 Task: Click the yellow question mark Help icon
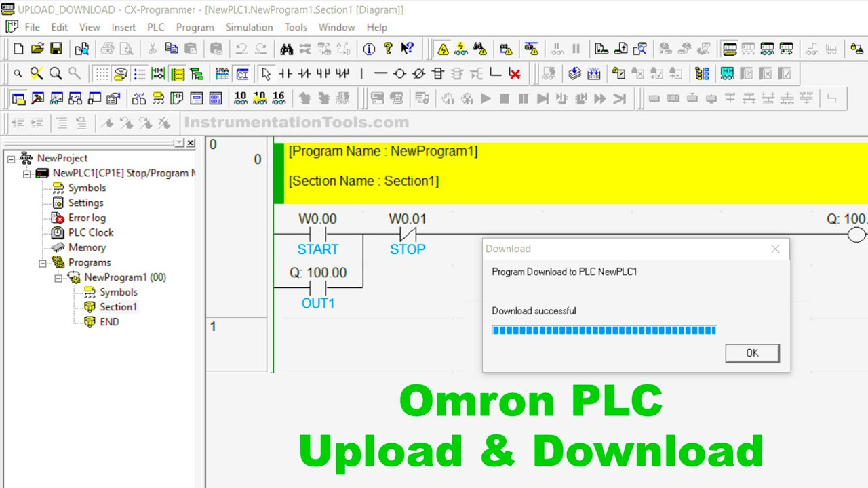click(x=388, y=49)
